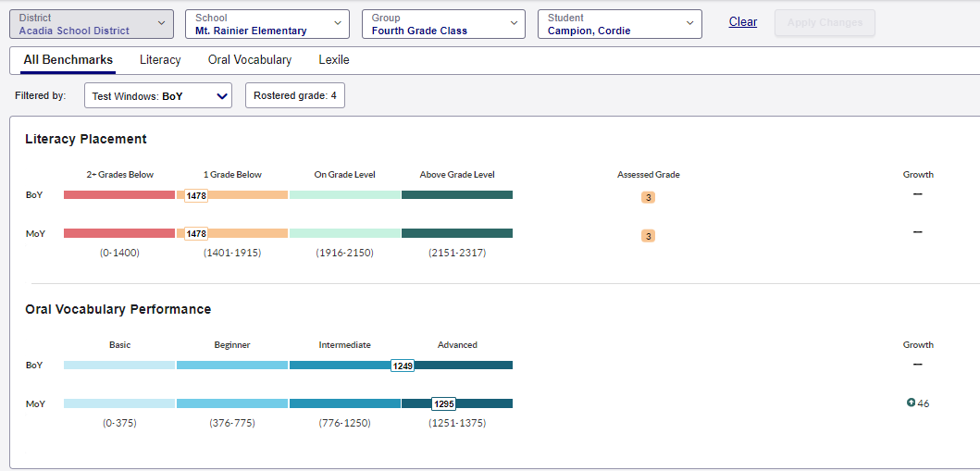Open the District dropdown
The width and height of the screenshot is (980, 471).
click(x=91, y=24)
